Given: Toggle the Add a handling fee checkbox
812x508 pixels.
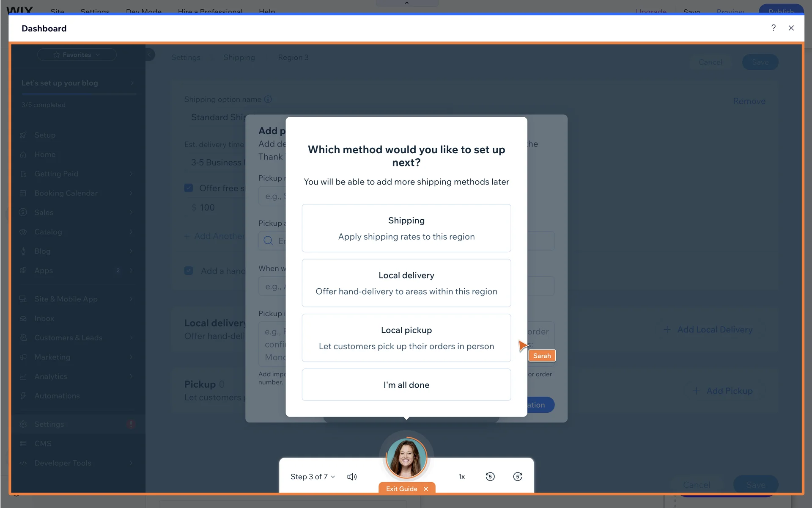Looking at the screenshot, I should point(189,271).
